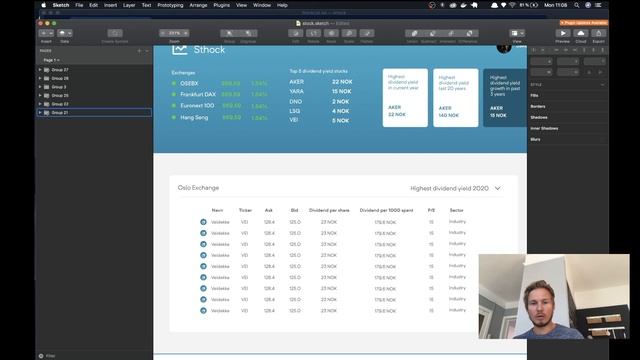Zoom in with the plus button
Image resolution: width=640 pixels, height=360 pixels.
[x=185, y=33]
